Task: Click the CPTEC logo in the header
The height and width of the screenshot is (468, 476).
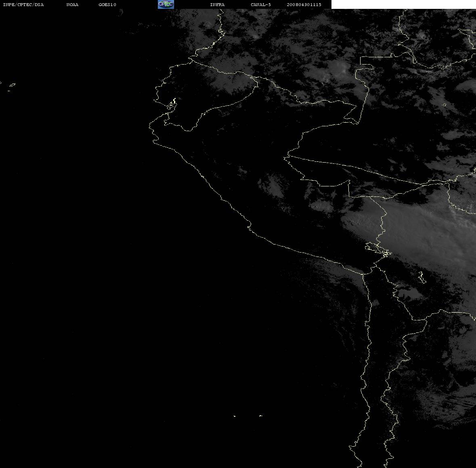Action: (166, 4)
